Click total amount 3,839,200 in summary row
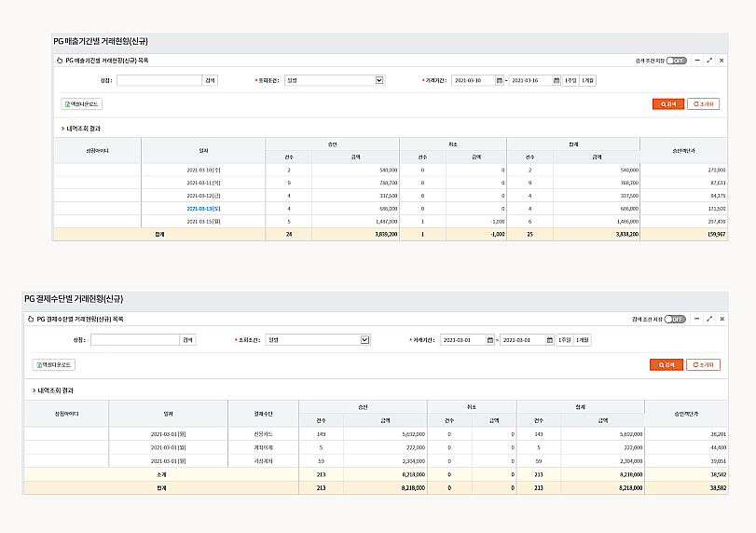The height and width of the screenshot is (533, 756). [386, 234]
